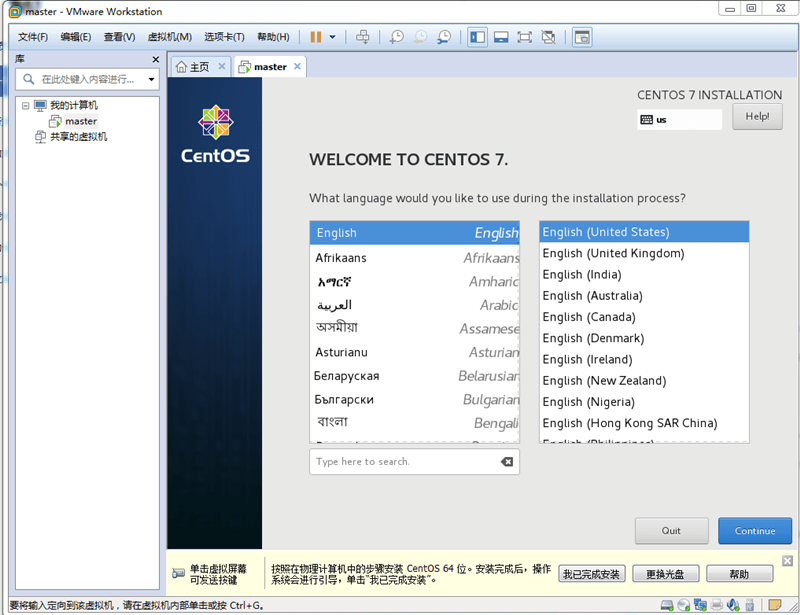Click the hard disk status icon
Image resolution: width=800 pixels, height=615 pixels.
[x=667, y=605]
